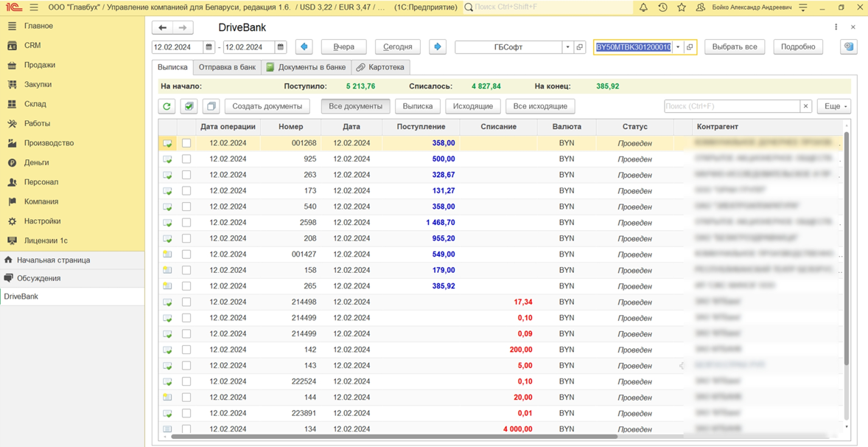Screen dimensions: 868x447
Task: Click settings icon at top right of form
Action: 848,47
